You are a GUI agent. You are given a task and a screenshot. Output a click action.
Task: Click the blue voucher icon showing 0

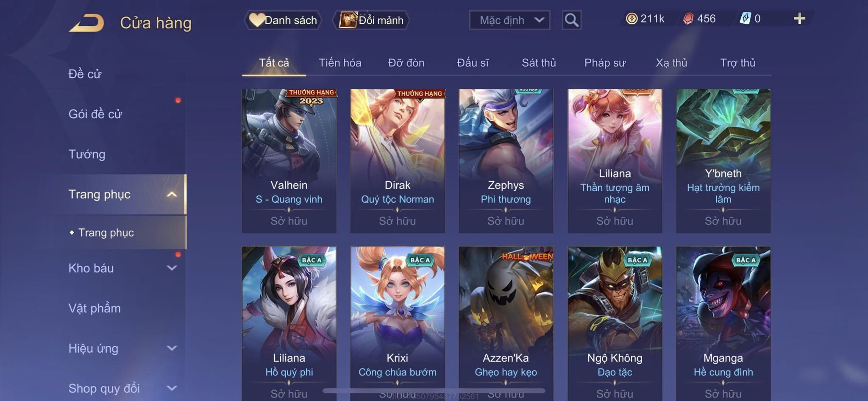745,19
